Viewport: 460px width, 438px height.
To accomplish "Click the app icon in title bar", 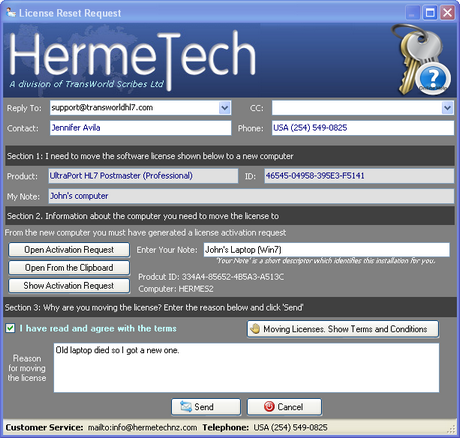I will [11, 13].
